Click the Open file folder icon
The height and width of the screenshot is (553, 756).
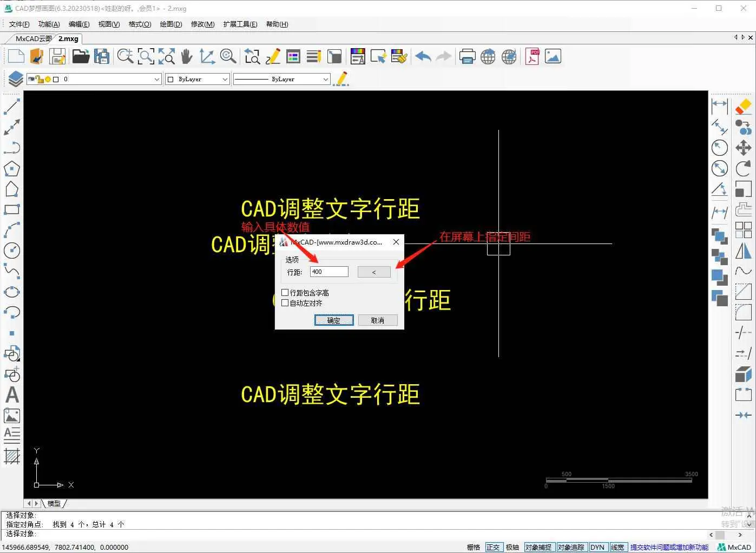tap(81, 57)
